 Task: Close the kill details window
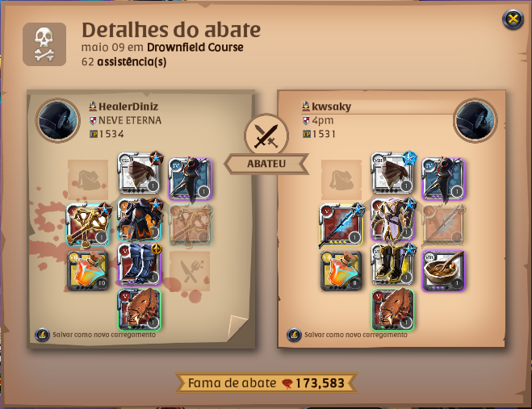513,19
